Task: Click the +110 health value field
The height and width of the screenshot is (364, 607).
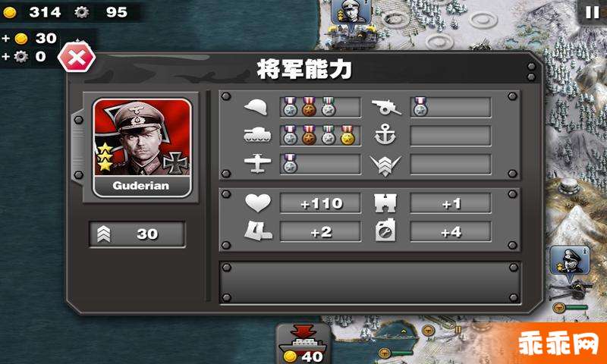Action: [320, 203]
